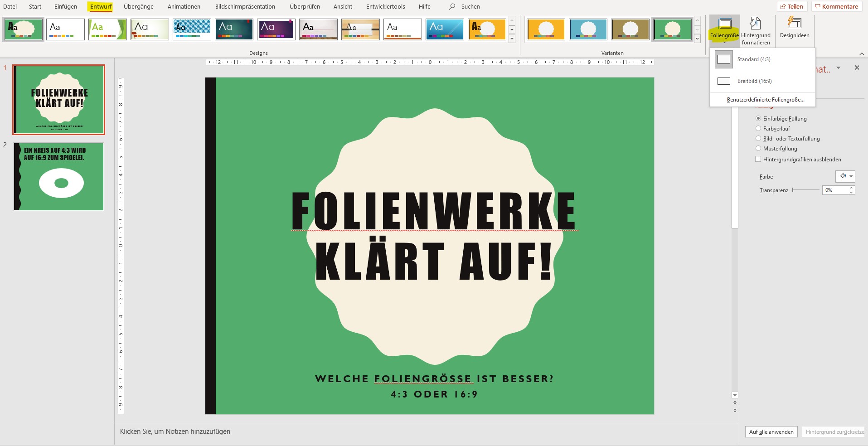Apply the plain white Office design theme
Image resolution: width=868 pixels, height=446 pixels.
[x=65, y=29]
